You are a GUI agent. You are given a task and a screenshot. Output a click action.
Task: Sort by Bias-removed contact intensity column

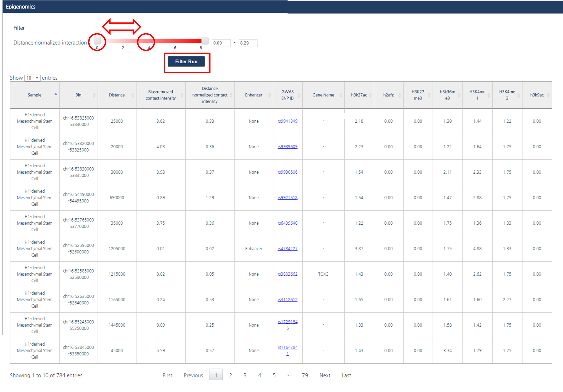(161, 95)
